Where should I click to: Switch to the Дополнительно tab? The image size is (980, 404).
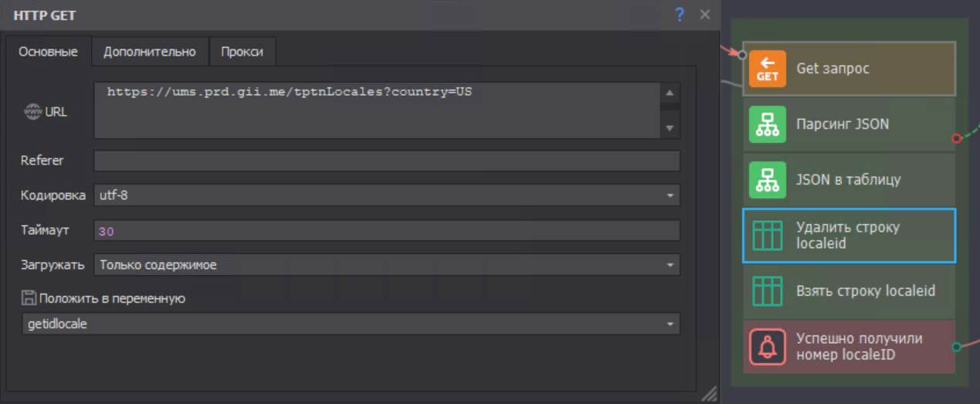150,52
